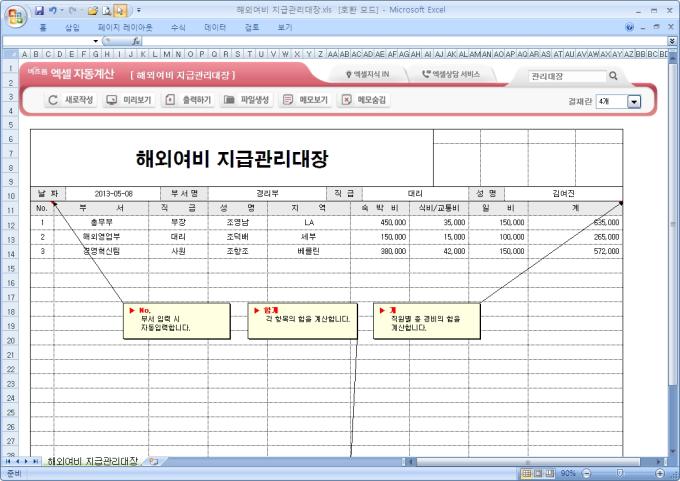This screenshot has height=481, width=680.
Task: Select the 식비/교통비 cell 42,000
Action: click(x=439, y=251)
